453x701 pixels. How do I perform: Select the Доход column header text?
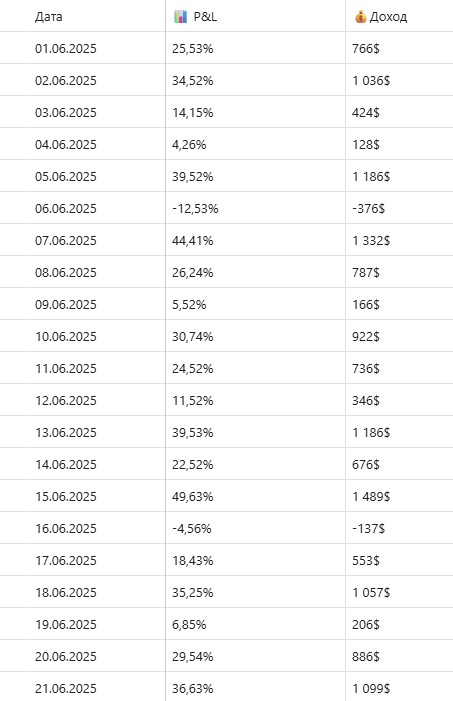click(388, 17)
